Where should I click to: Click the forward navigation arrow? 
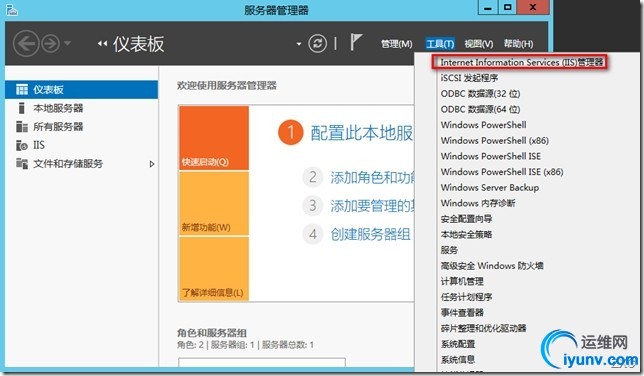[51, 43]
